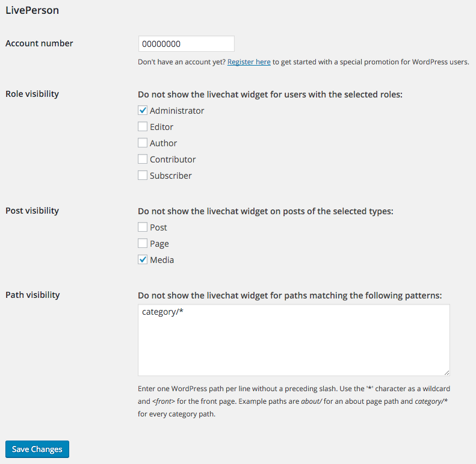Viewport: 476px width, 464px height.
Task: Enable the Editor role checkbox
Action: pyautogui.click(x=143, y=127)
